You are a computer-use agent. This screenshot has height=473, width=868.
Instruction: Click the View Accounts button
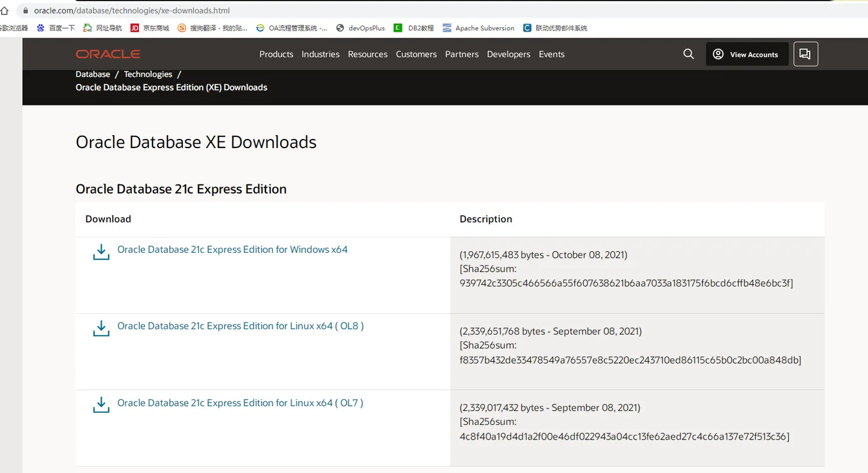coord(747,54)
